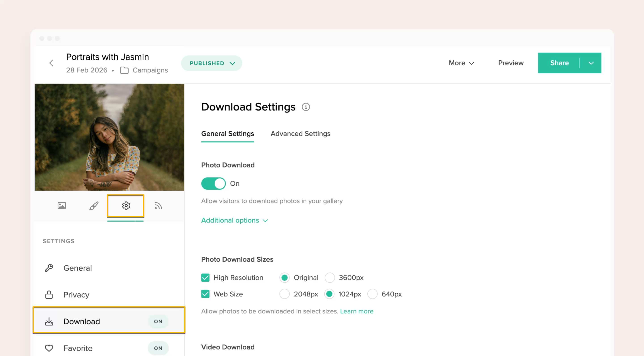
Task: Switch to the Advanced Settings tab
Action: [300, 134]
